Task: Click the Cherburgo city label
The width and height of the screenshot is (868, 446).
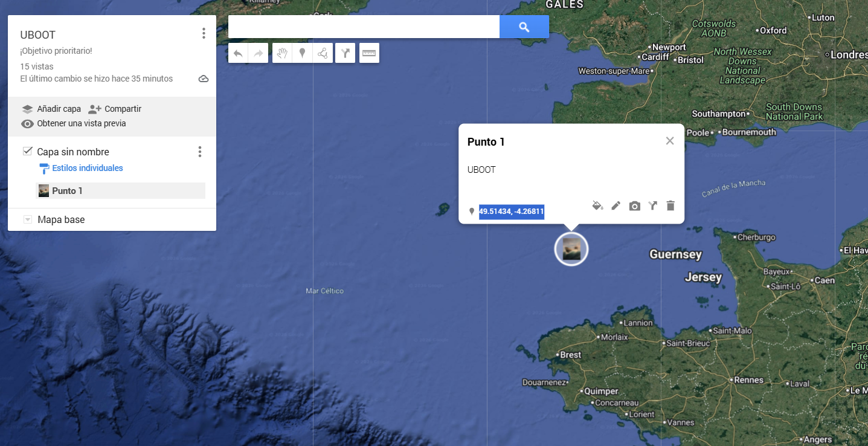Action: point(756,238)
